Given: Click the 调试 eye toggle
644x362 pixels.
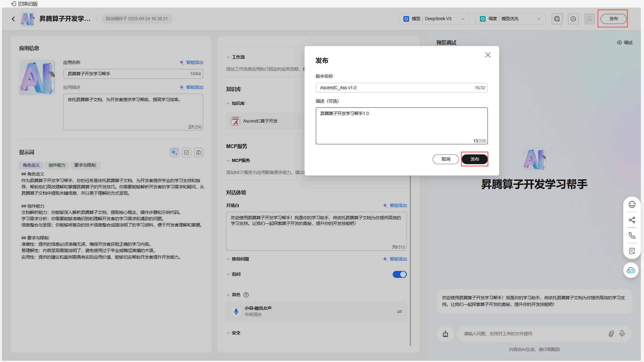Looking at the screenshot, I should click(624, 43).
